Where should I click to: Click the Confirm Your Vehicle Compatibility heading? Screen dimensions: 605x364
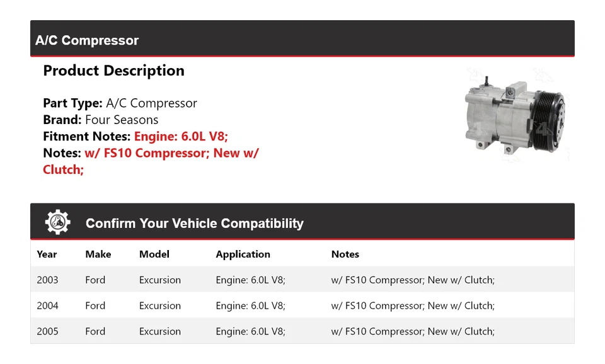coord(195,224)
